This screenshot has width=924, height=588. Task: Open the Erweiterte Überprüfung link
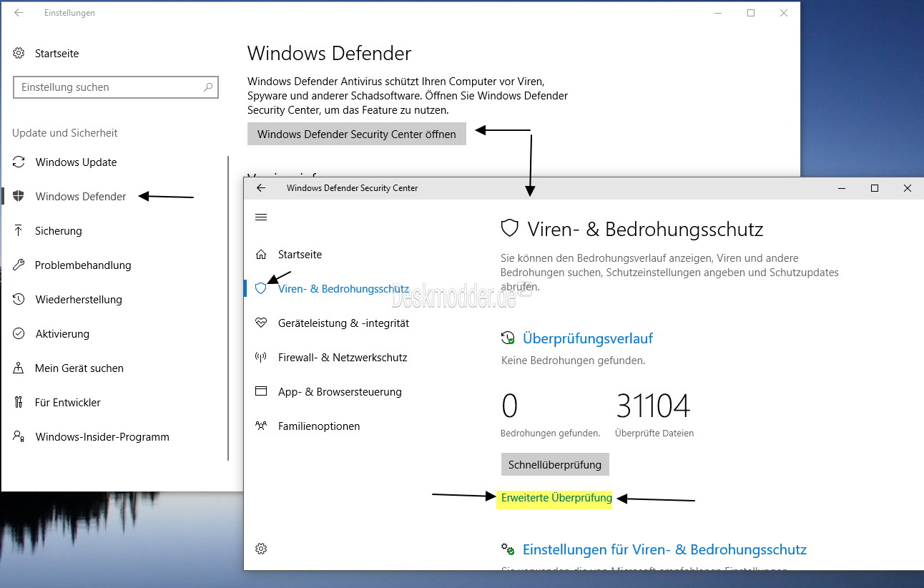[556, 498]
